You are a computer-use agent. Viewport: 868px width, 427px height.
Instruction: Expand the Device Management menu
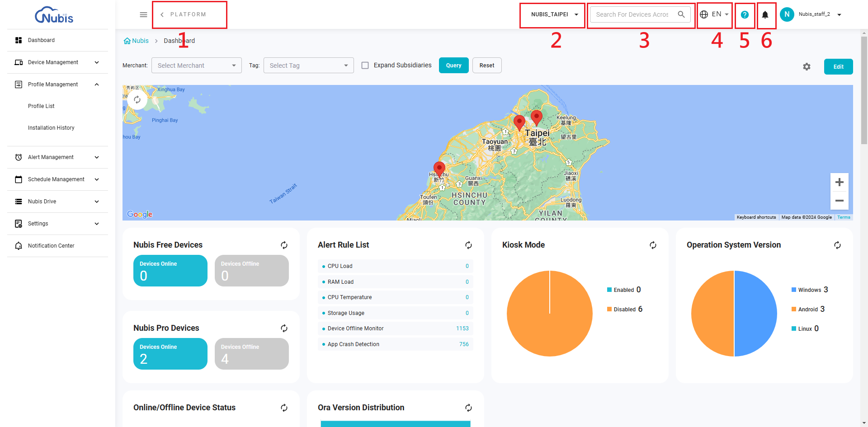(58, 62)
